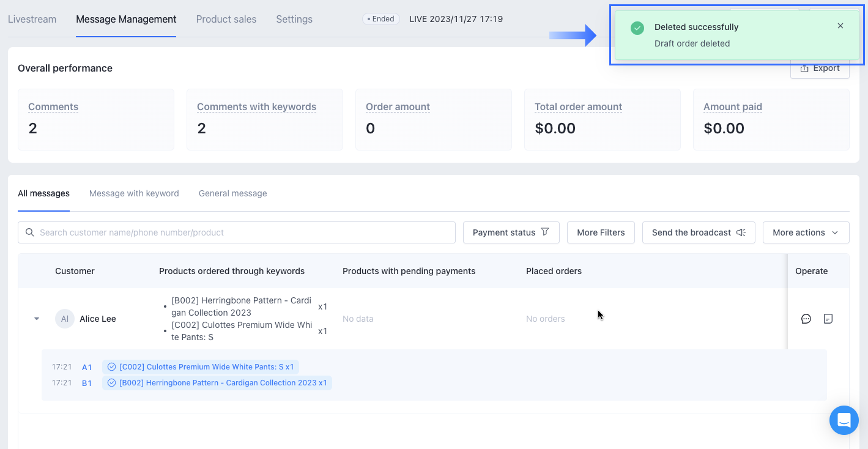Switch to the Livestream tab

(x=32, y=19)
